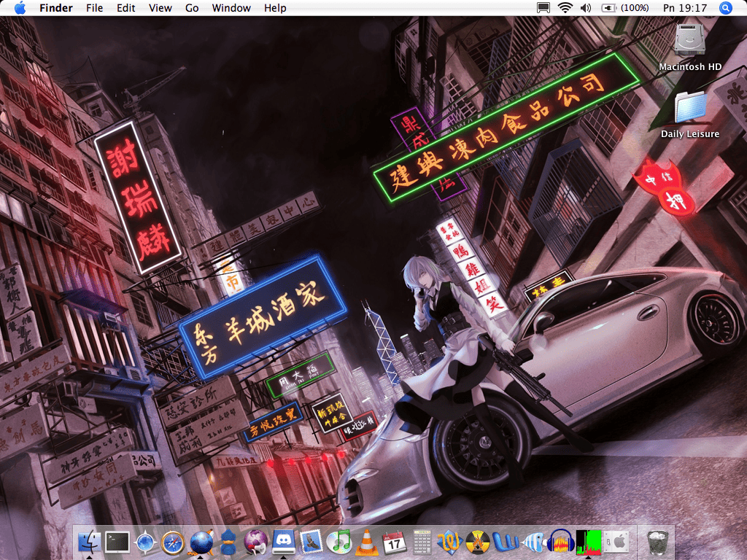This screenshot has height=560, width=747.
Task: Select the Daily Leisure folder on desktop
Action: tap(689, 108)
